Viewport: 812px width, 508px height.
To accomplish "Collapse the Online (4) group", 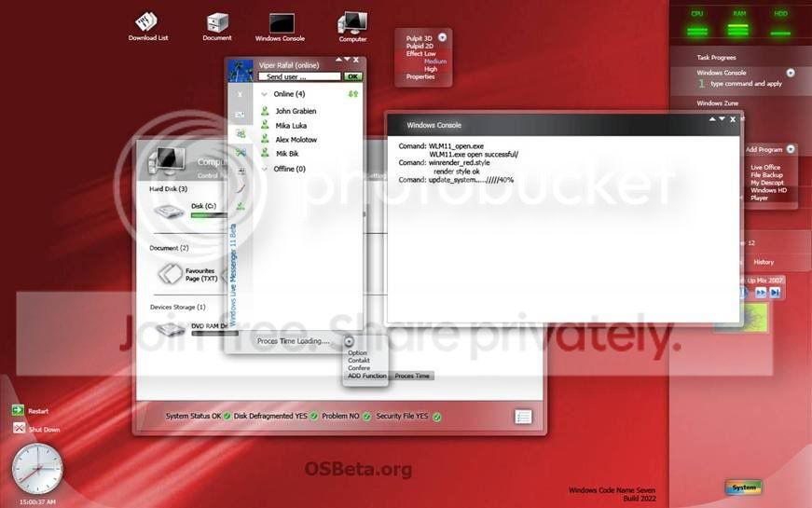I will [264, 94].
